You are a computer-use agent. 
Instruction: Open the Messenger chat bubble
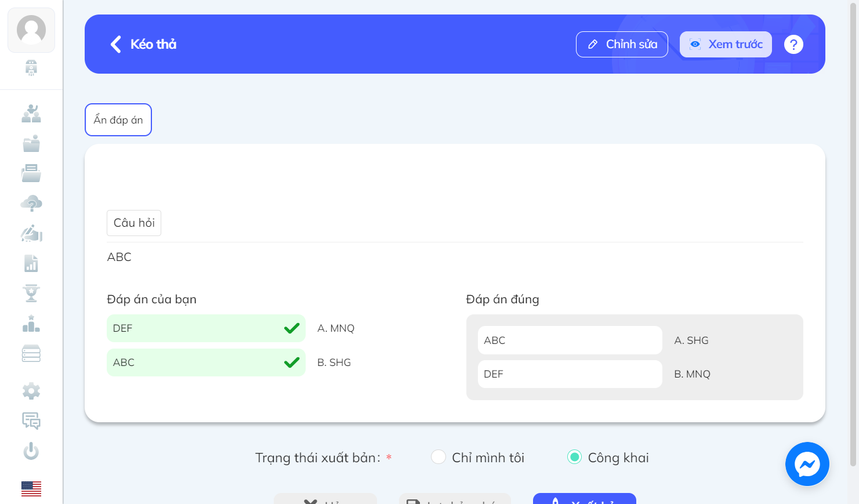[x=807, y=464]
